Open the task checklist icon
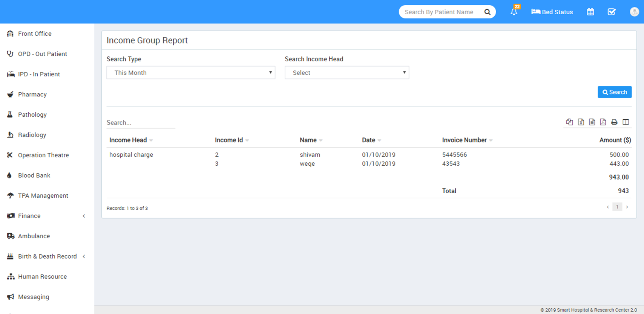Viewport: 644px width, 314px height. [x=612, y=12]
